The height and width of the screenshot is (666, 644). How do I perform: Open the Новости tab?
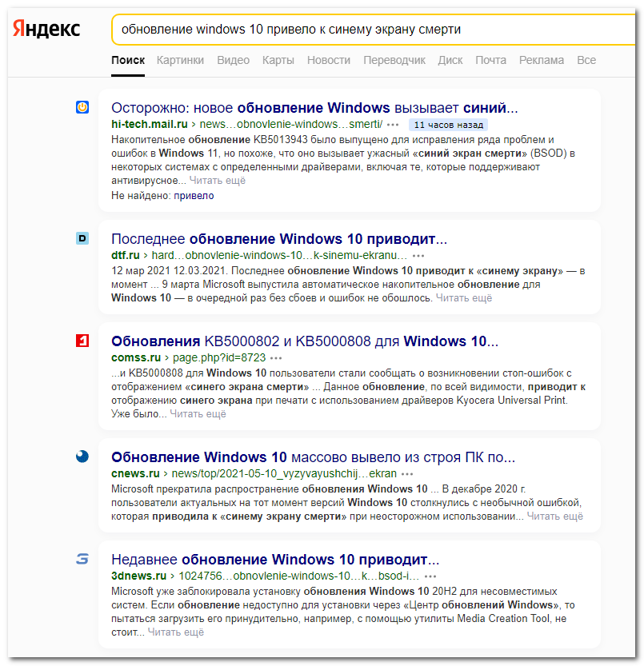tap(329, 60)
